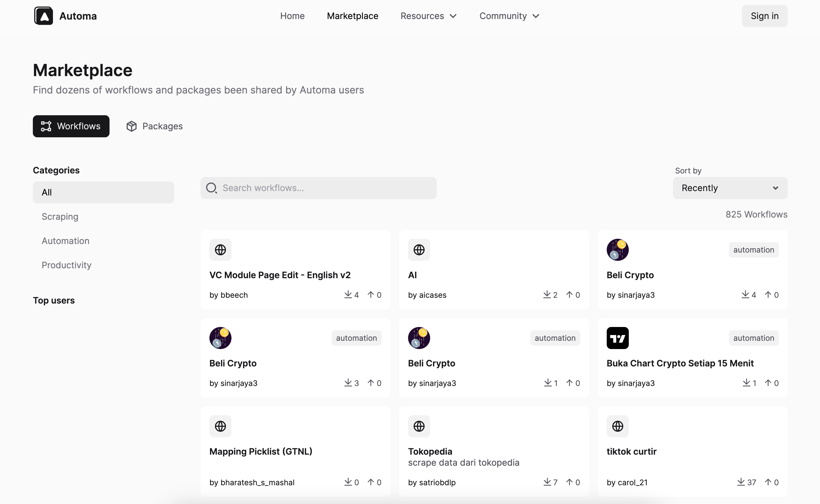This screenshot has height=504, width=820.
Task: Click the globe icon on Tokopedia card
Action: point(419,426)
